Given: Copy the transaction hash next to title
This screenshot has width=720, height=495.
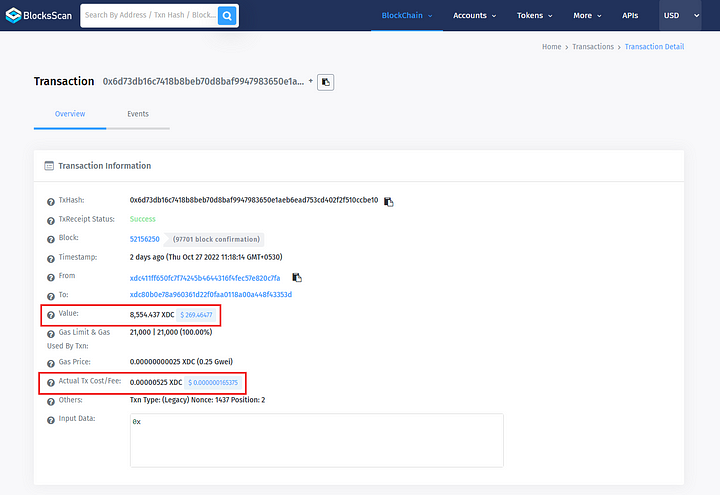Looking at the screenshot, I should [x=326, y=82].
